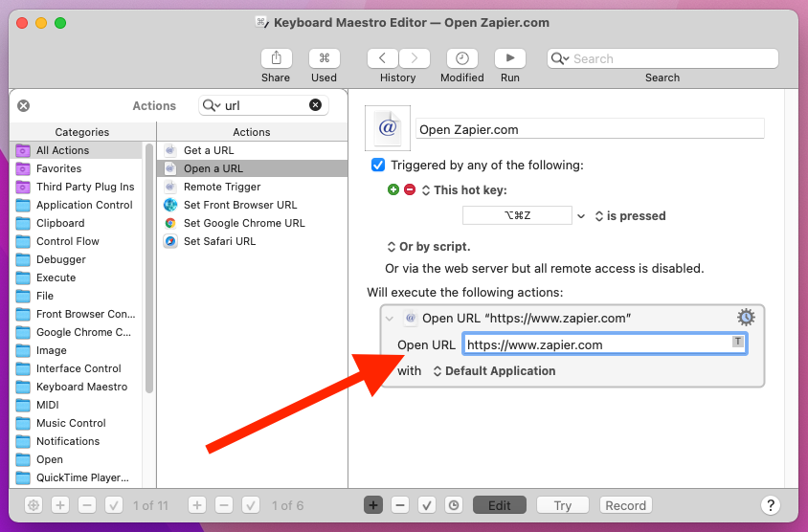The height and width of the screenshot is (532, 808).
Task: Go forward in History
Action: tap(415, 58)
